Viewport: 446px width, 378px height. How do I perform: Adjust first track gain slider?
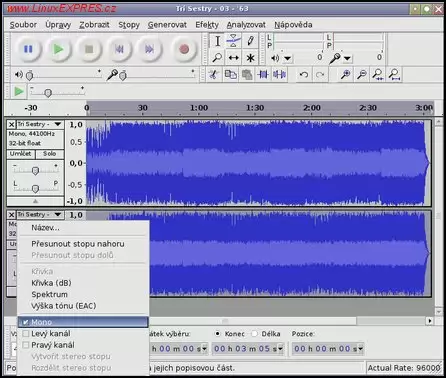click(x=35, y=170)
